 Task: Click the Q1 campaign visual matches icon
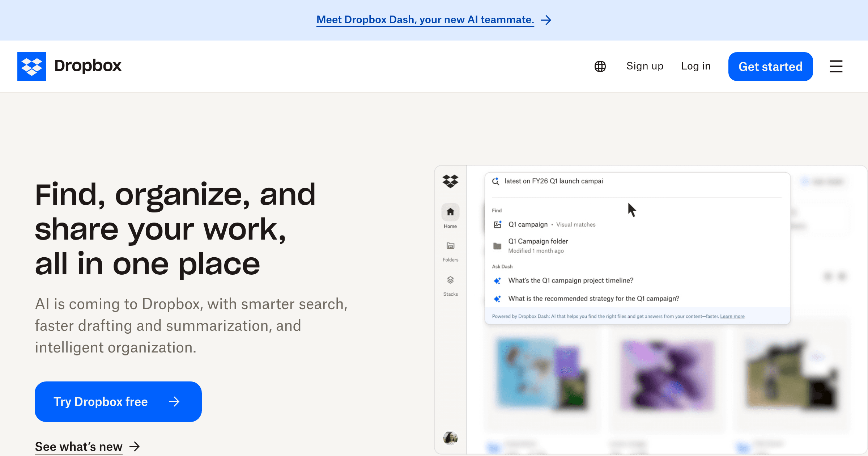[498, 224]
